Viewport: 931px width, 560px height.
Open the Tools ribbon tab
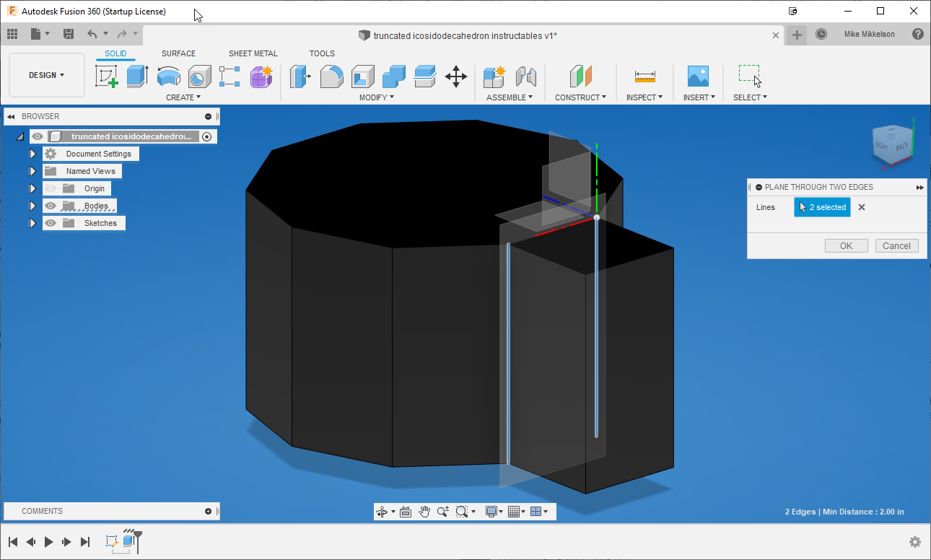click(x=322, y=53)
